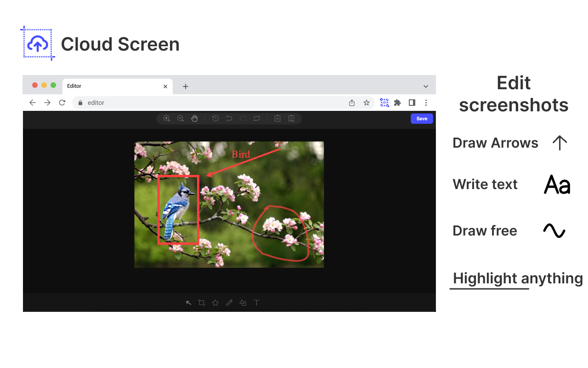Switch to the Editor browser tab
The width and height of the screenshot is (588, 368).
click(x=113, y=86)
